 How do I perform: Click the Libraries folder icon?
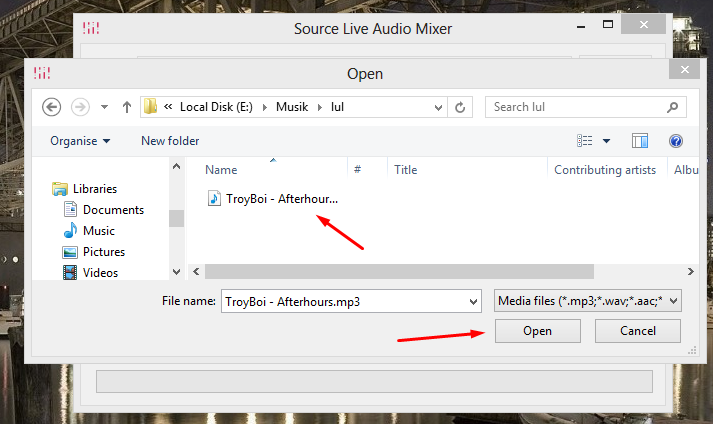pos(60,189)
